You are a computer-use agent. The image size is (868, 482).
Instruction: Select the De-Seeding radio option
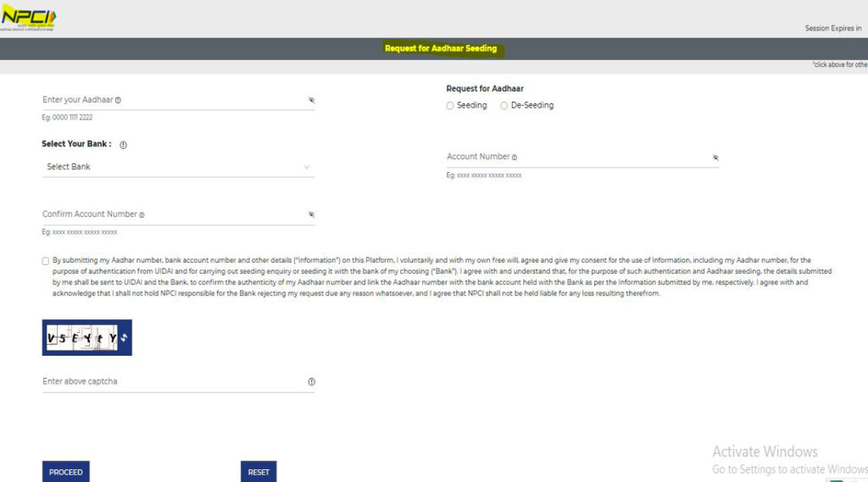click(504, 106)
